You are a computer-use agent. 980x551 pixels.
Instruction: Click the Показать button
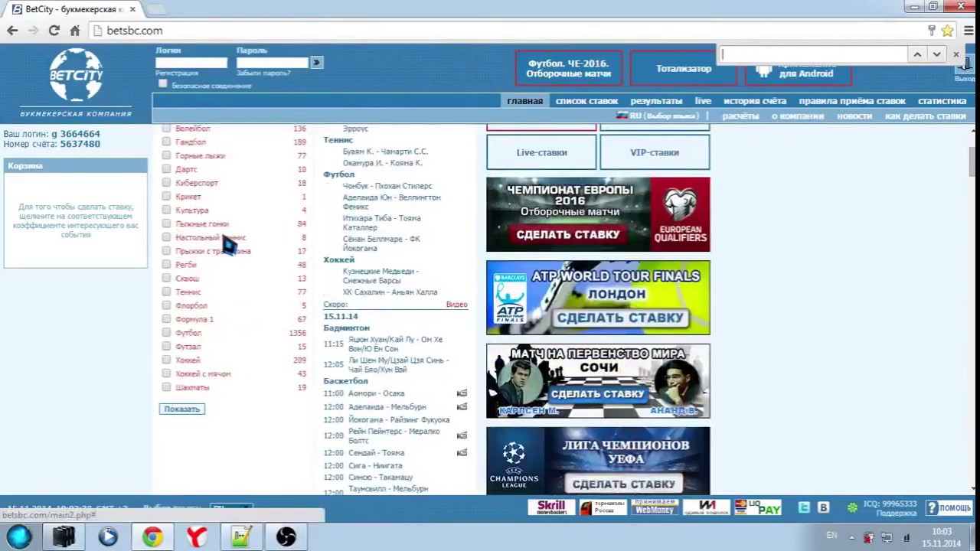(x=182, y=409)
